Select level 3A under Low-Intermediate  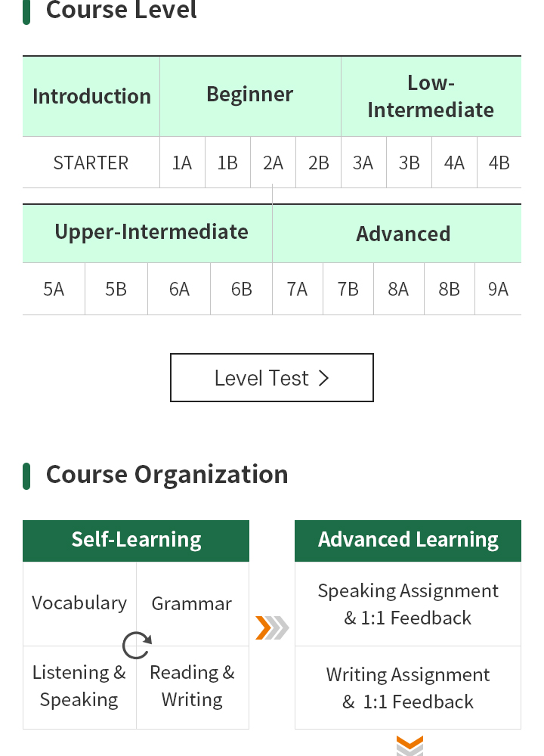(x=363, y=163)
